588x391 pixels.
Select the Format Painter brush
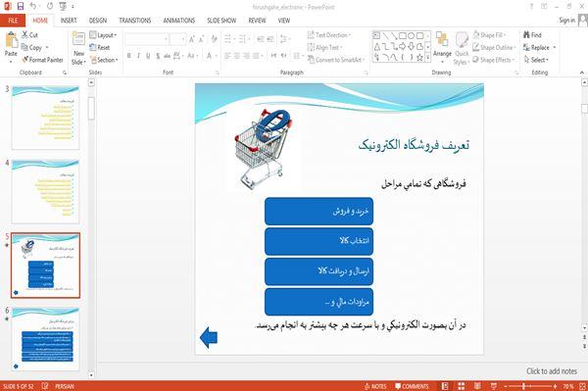click(42, 60)
